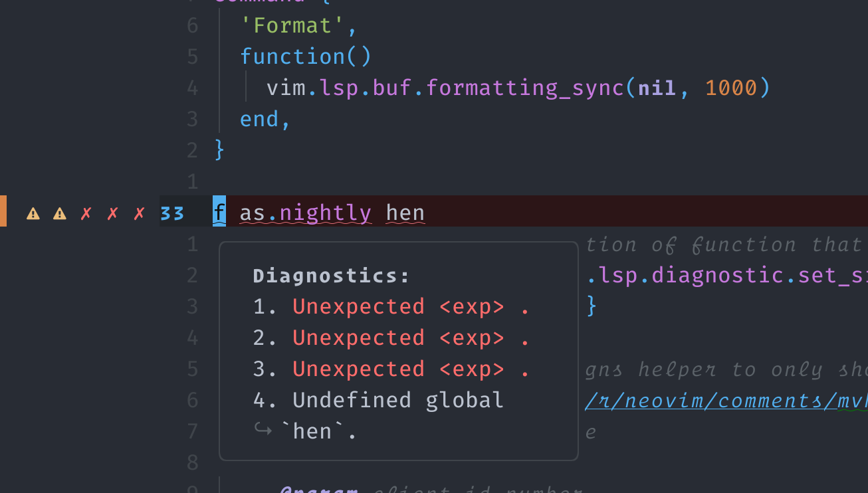Image resolution: width=868 pixels, height=493 pixels.
Task: Click the underlined misspelled word nightly
Action: [325, 211]
